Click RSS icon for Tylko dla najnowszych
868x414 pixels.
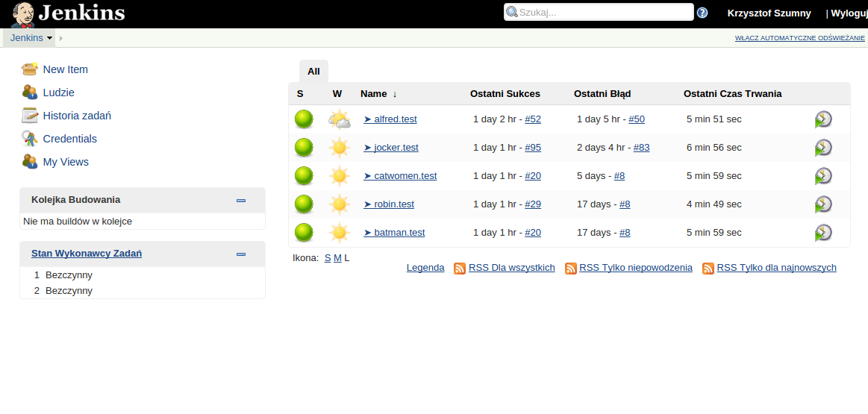tap(708, 269)
